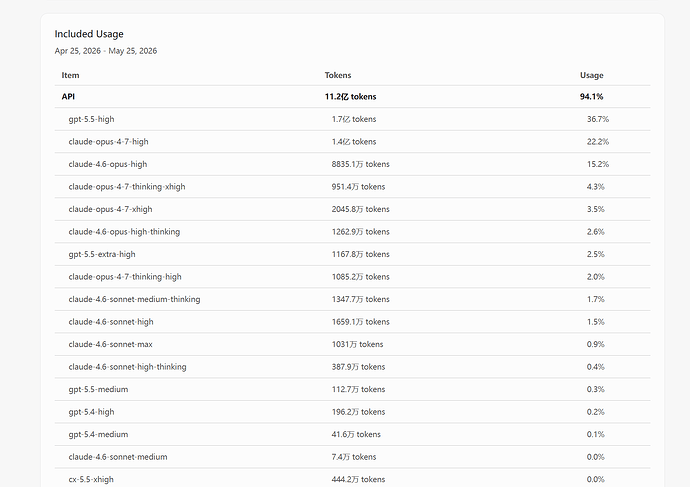The image size is (690, 487).
Task: Click the 1.7% usage cell
Action: point(596,299)
